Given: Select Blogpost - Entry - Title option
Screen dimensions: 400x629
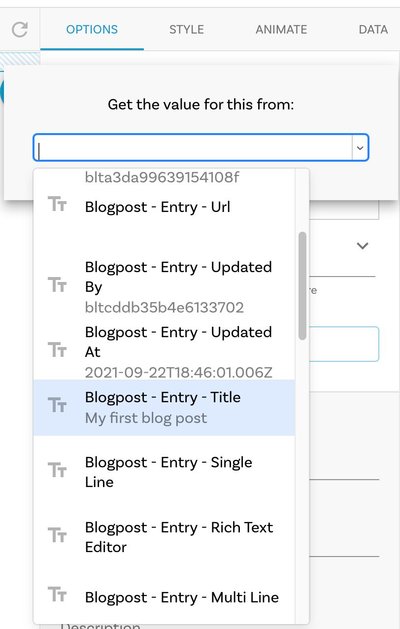Looking at the screenshot, I should point(164,408).
